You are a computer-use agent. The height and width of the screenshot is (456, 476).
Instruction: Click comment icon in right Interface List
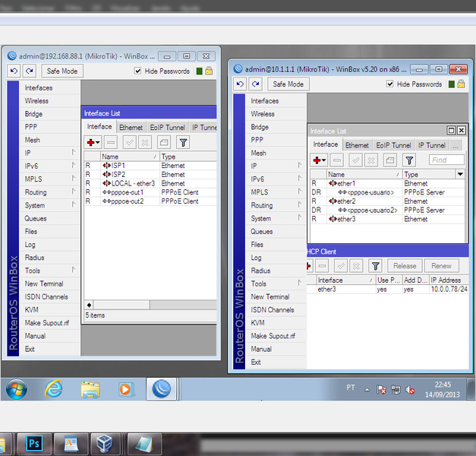point(390,160)
